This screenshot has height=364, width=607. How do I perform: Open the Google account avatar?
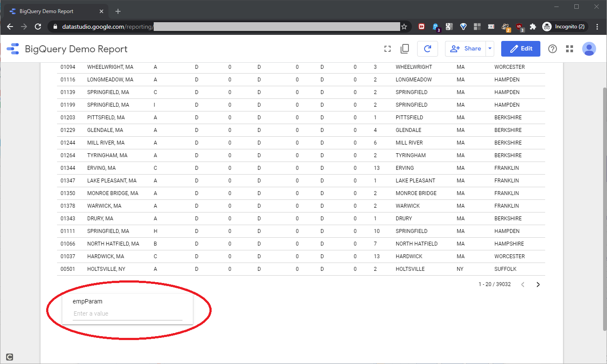click(x=589, y=49)
